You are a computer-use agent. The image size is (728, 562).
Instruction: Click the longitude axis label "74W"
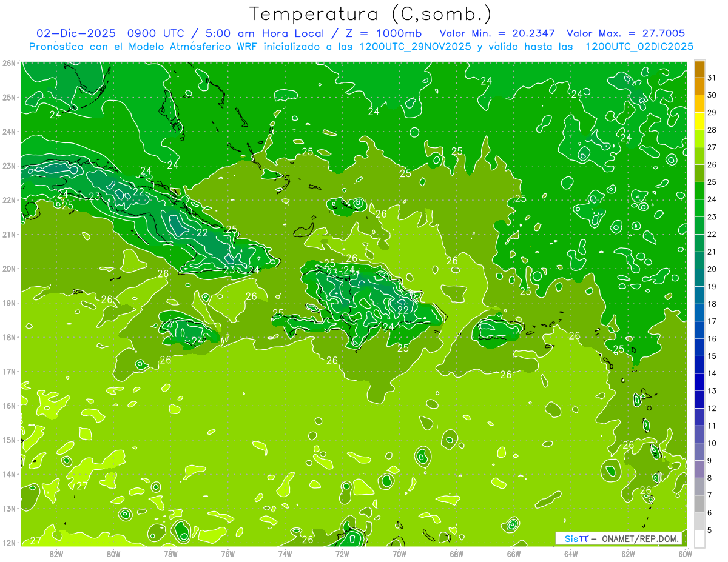[x=285, y=554]
